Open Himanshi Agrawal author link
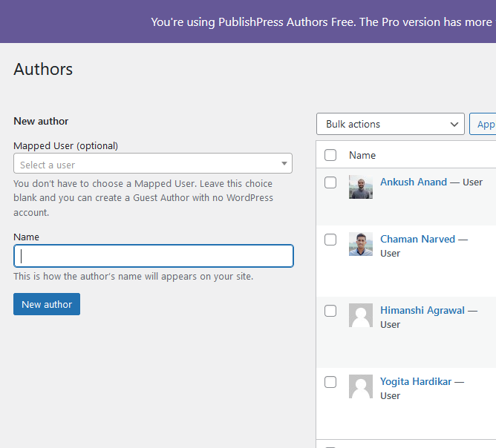Image resolution: width=496 pixels, height=448 pixels. point(422,310)
